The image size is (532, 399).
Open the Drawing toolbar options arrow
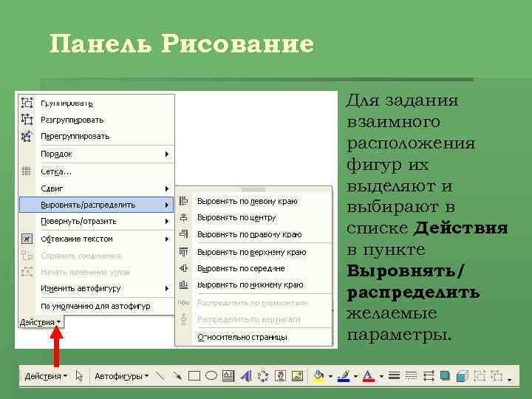[x=510, y=379]
